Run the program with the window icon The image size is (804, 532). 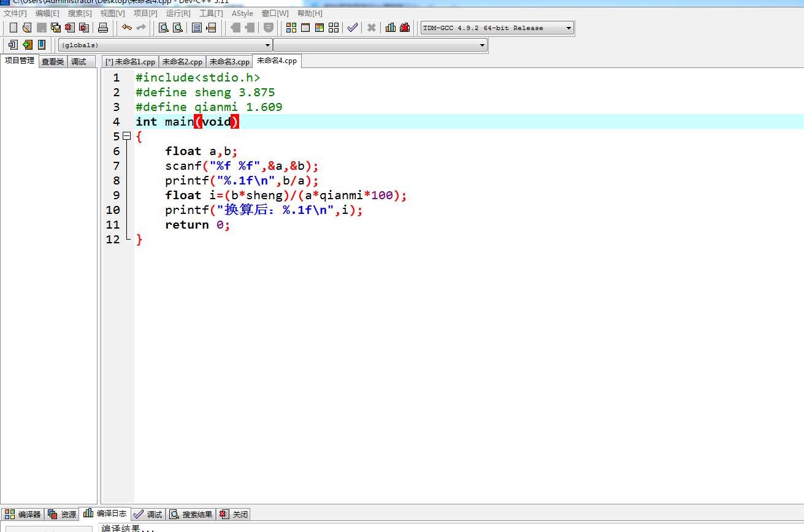coord(305,28)
